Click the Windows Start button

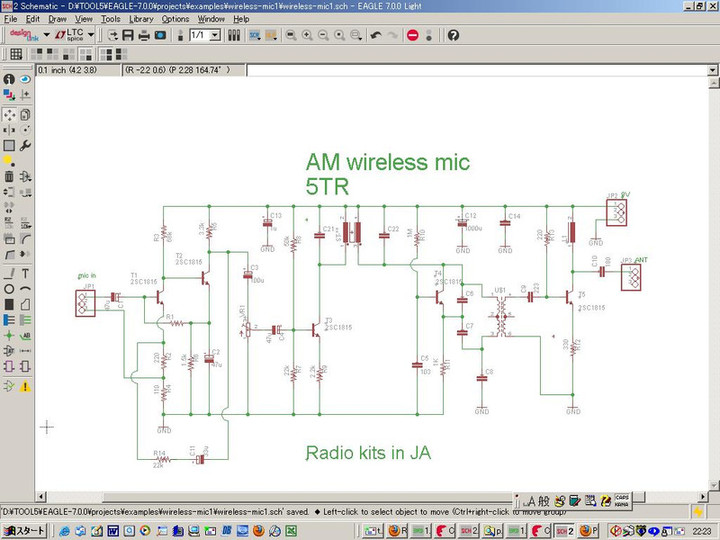coord(24,530)
